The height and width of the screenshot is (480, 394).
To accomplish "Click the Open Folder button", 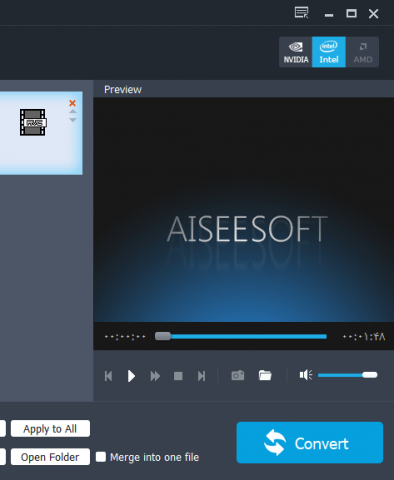I will [50, 457].
